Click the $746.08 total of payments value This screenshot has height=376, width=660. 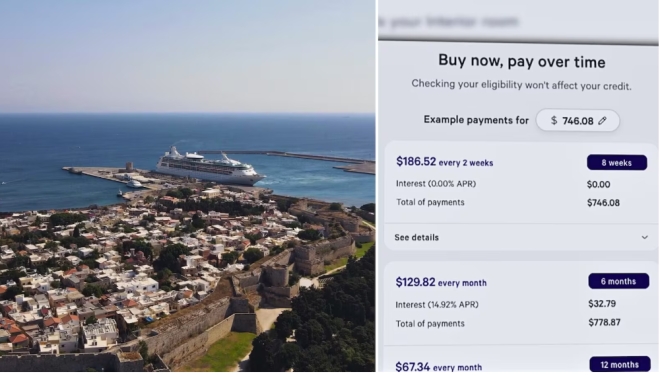[603, 203]
